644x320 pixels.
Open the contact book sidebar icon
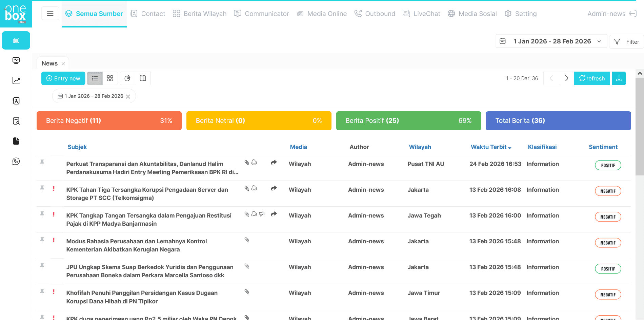pos(16,101)
